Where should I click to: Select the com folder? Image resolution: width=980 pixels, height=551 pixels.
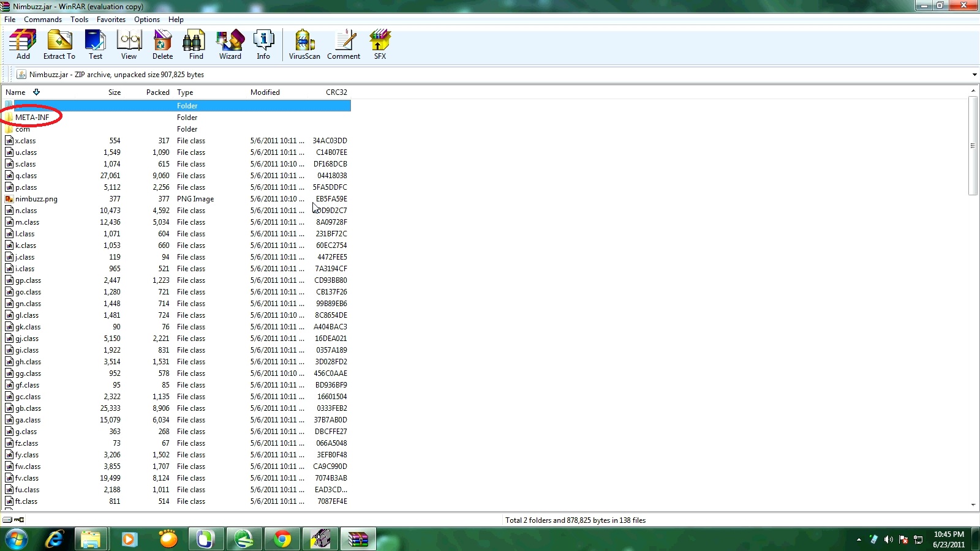[x=23, y=129]
